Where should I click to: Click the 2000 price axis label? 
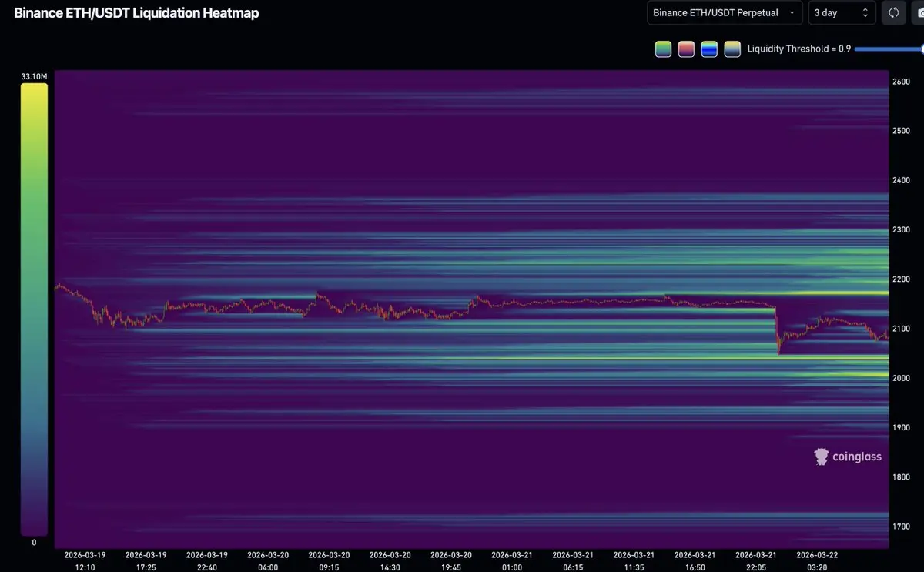tap(901, 378)
